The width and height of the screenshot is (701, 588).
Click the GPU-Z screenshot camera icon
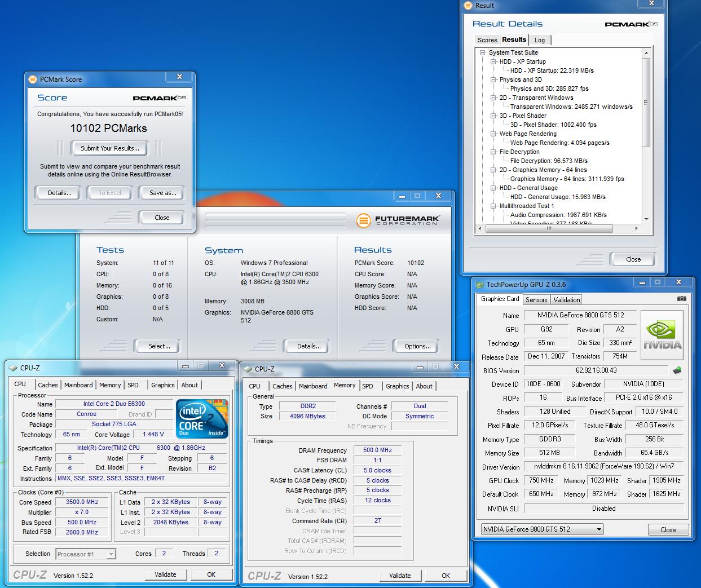tap(681, 299)
